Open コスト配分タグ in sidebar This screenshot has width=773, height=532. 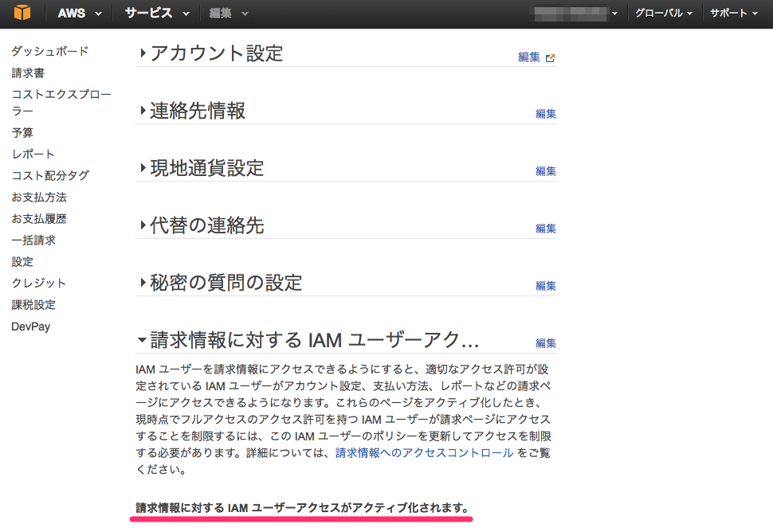pos(50,175)
